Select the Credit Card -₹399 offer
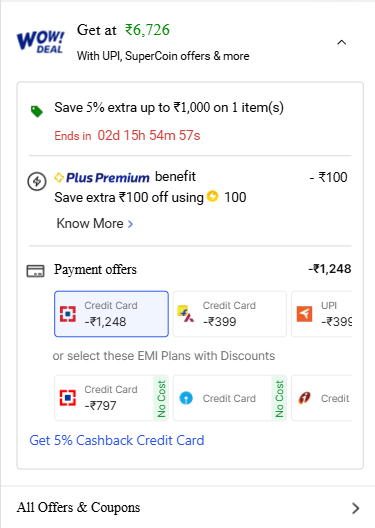 230,314
